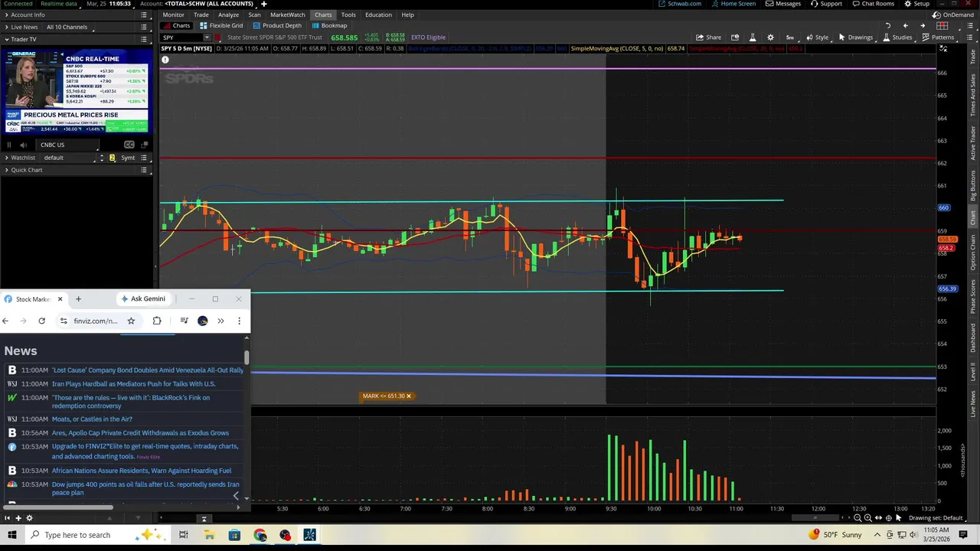Open new browser tab plus icon
The width and height of the screenshot is (980, 551).
tap(78, 298)
